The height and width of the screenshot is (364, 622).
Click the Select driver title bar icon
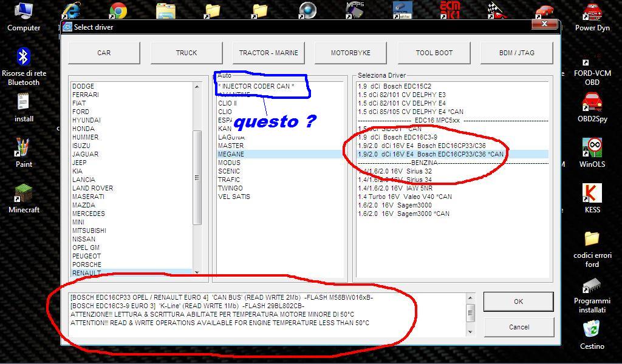tap(67, 27)
